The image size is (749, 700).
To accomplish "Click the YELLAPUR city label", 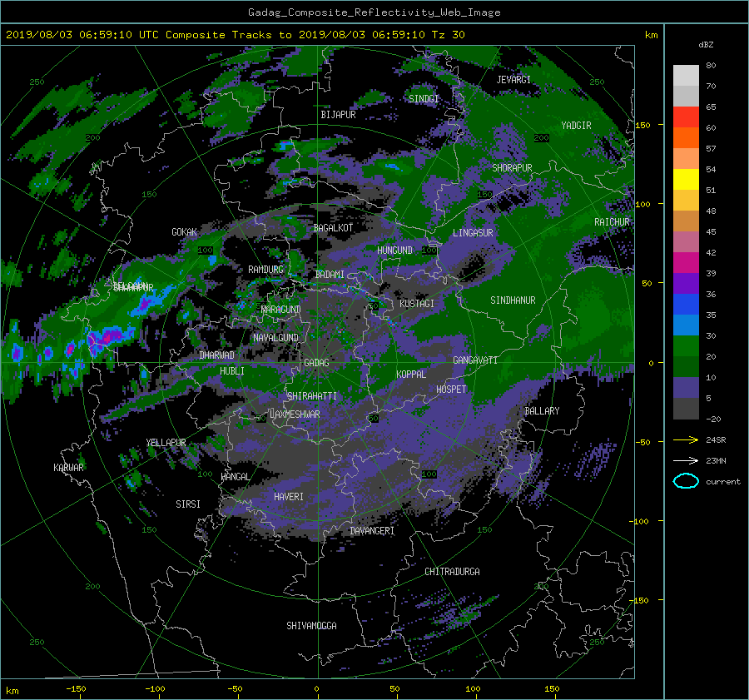I will click(166, 443).
